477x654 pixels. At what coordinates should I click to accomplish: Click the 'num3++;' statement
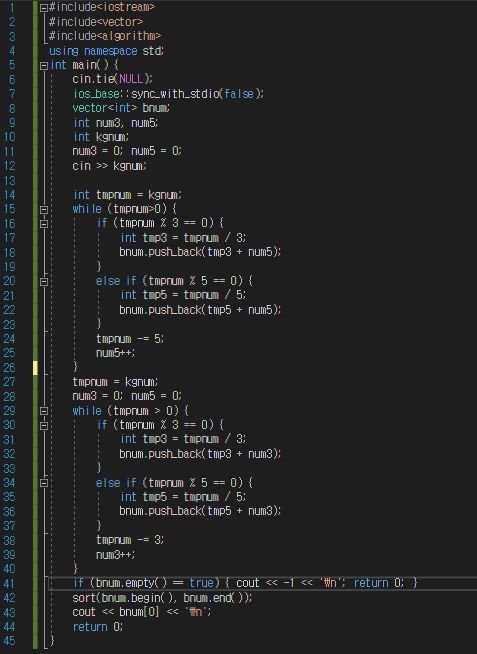point(115,555)
